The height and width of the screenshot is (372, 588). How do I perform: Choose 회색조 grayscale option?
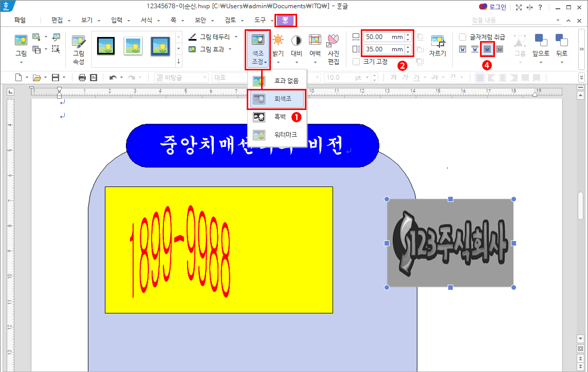(277, 99)
